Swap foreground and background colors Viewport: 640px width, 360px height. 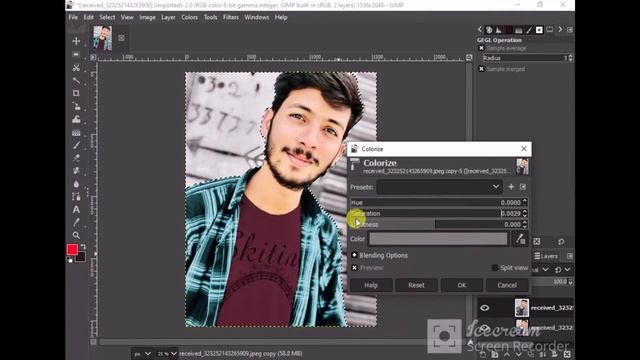click(83, 247)
